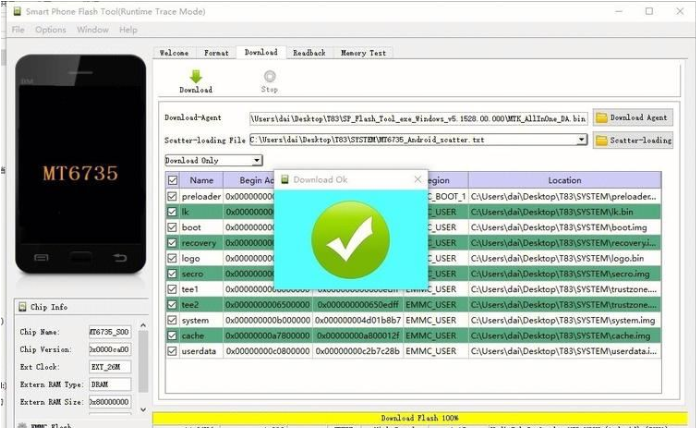
Task: Click the Chip Info scrollbar up arrow
Action: tap(143, 325)
